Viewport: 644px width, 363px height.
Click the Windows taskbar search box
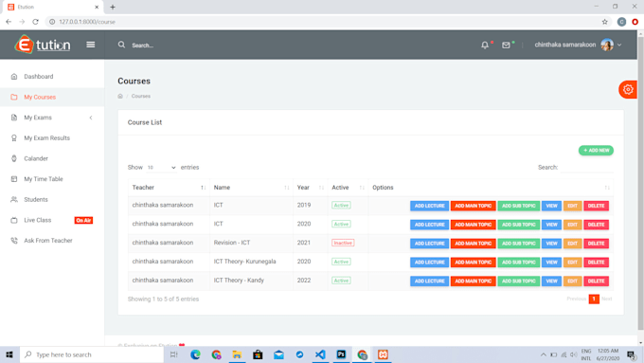coord(92,354)
